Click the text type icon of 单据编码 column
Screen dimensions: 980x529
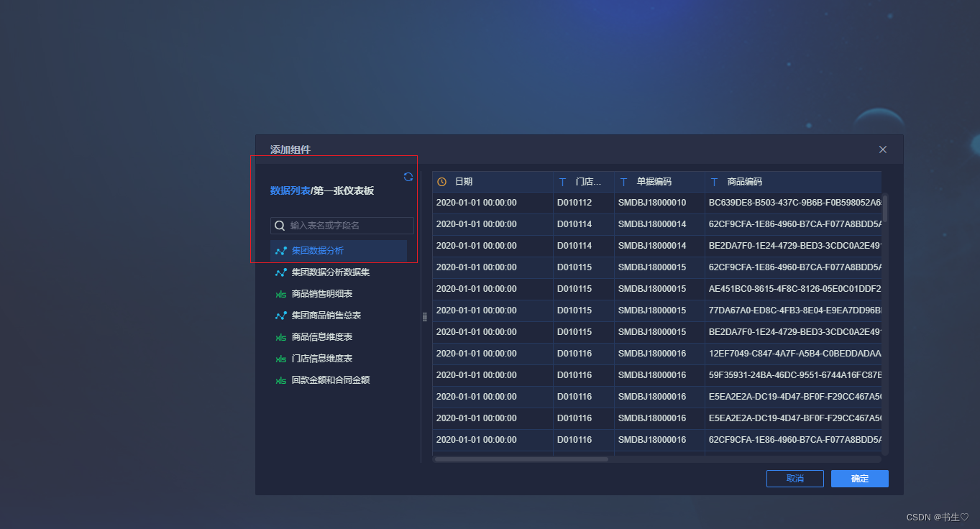tap(623, 182)
